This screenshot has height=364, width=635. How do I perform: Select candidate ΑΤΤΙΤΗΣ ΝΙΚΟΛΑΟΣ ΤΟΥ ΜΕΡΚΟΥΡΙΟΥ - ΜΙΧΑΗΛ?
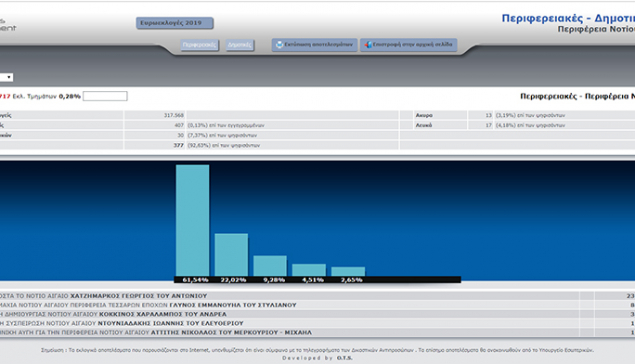[231, 332]
